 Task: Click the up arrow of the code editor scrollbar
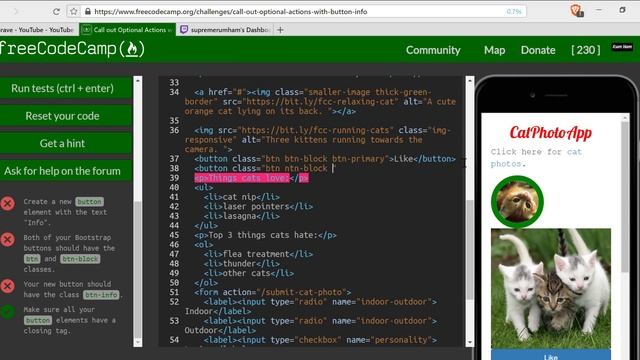pyautogui.click(x=470, y=81)
